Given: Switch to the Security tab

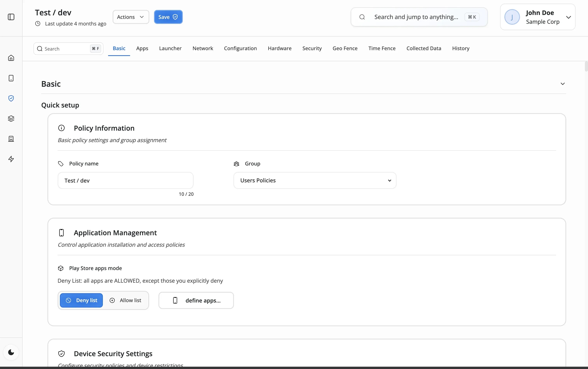Looking at the screenshot, I should click(312, 48).
